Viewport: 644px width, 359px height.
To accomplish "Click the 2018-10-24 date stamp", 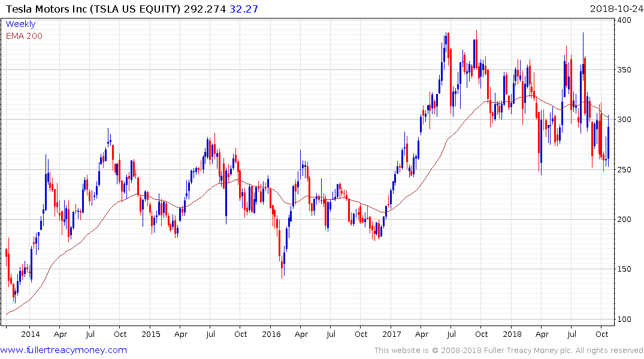I will (616, 9).
